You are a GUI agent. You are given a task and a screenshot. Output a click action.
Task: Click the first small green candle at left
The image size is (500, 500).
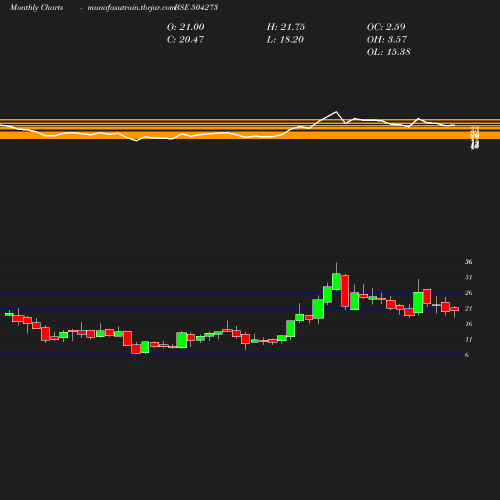click(9, 314)
